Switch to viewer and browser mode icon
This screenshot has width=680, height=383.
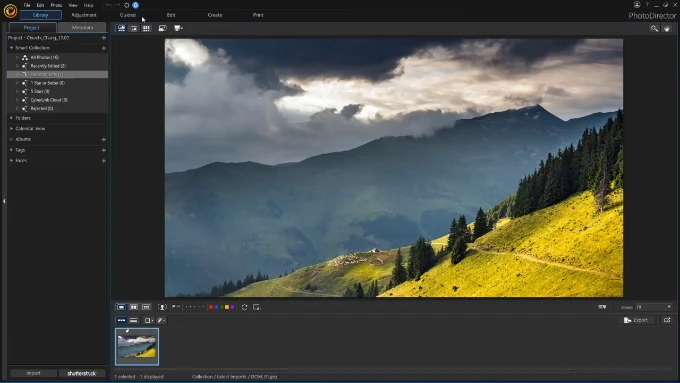click(121, 28)
